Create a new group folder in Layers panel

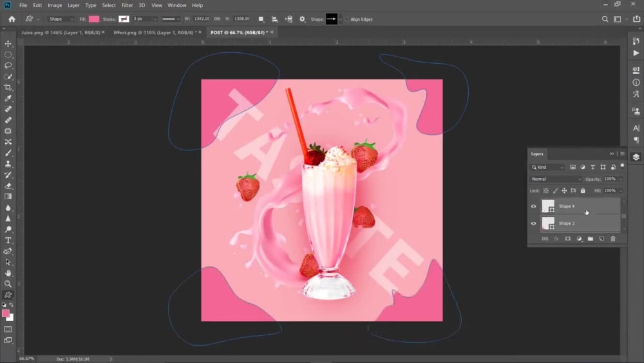(590, 239)
